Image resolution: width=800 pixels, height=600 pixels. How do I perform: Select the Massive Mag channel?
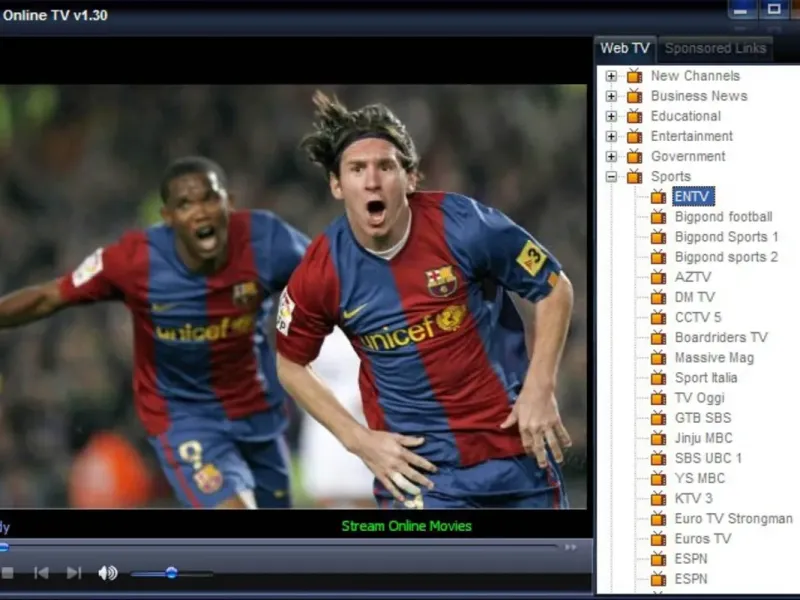click(714, 358)
